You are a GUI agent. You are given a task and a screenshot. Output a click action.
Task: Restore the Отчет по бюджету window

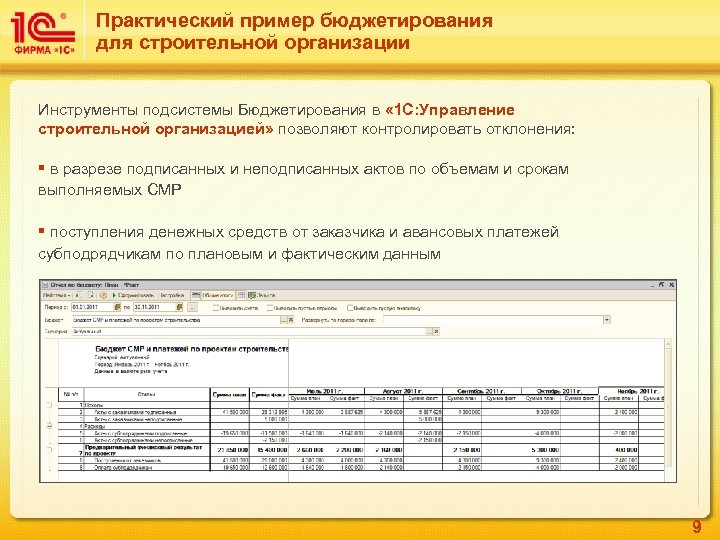(662, 285)
